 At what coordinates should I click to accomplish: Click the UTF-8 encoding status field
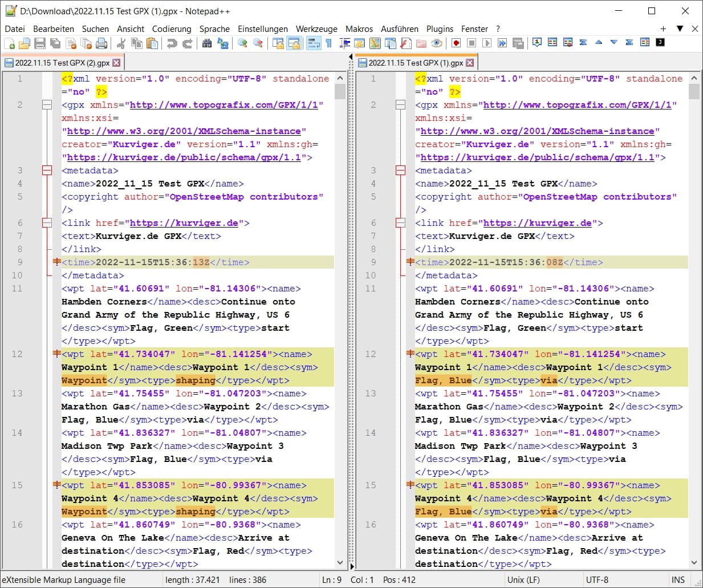click(597, 580)
